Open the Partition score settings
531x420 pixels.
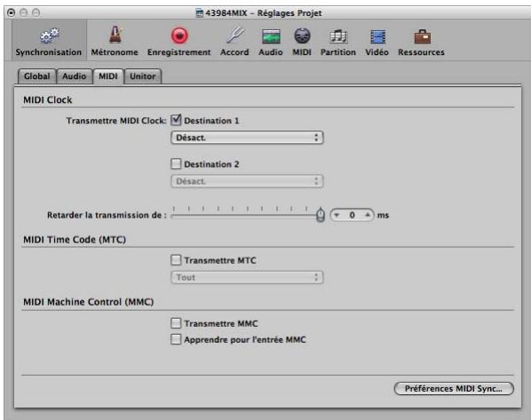tap(338, 42)
